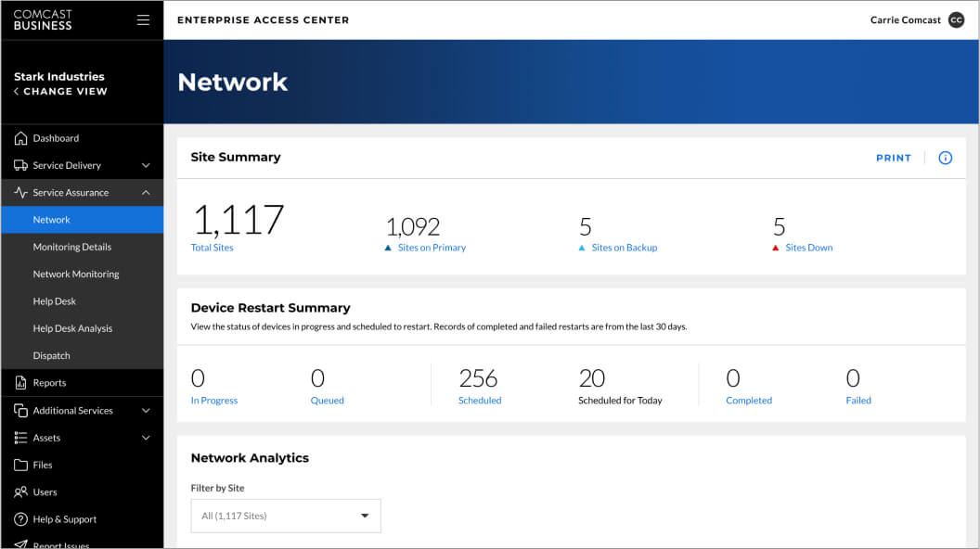Click the Help & Support question icon
980x549 pixels.
[x=20, y=519]
